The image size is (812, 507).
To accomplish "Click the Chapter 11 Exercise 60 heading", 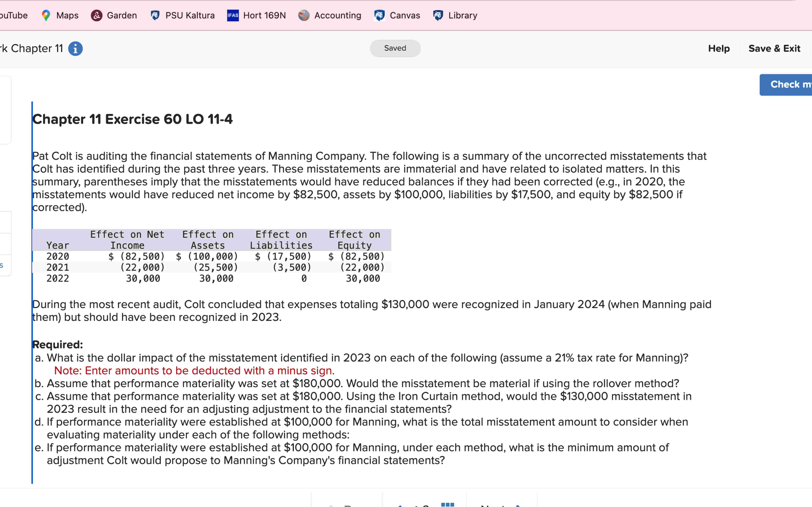I will tap(132, 119).
